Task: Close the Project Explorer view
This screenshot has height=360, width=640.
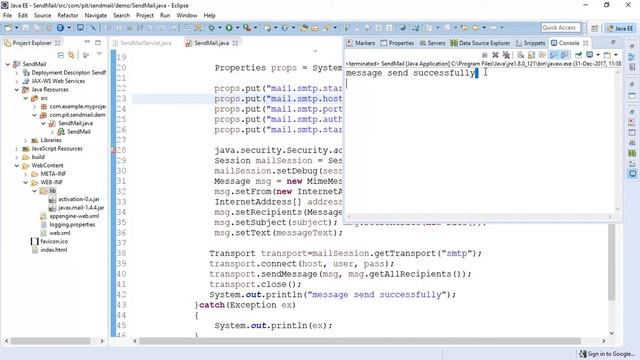Action: [58, 43]
